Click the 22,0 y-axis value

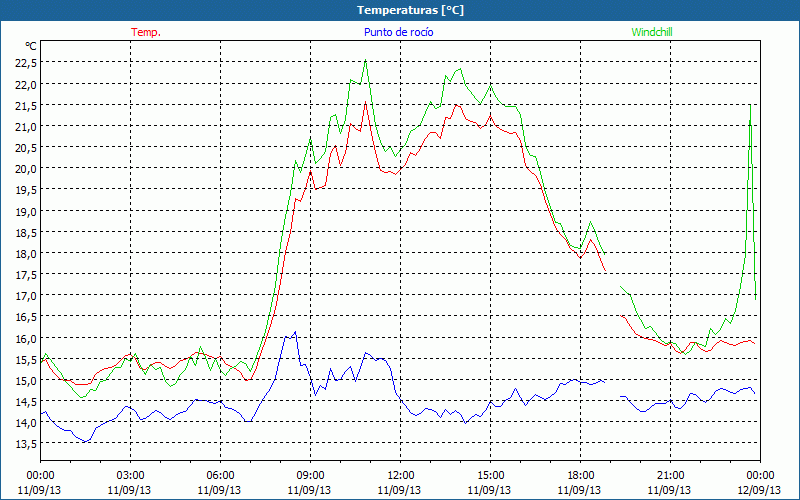coord(26,84)
